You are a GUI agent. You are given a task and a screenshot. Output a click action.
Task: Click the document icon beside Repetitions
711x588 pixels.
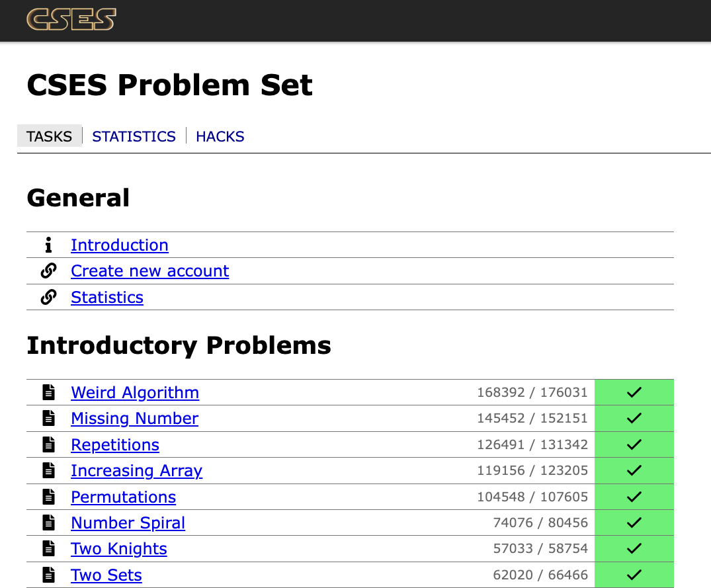48,444
